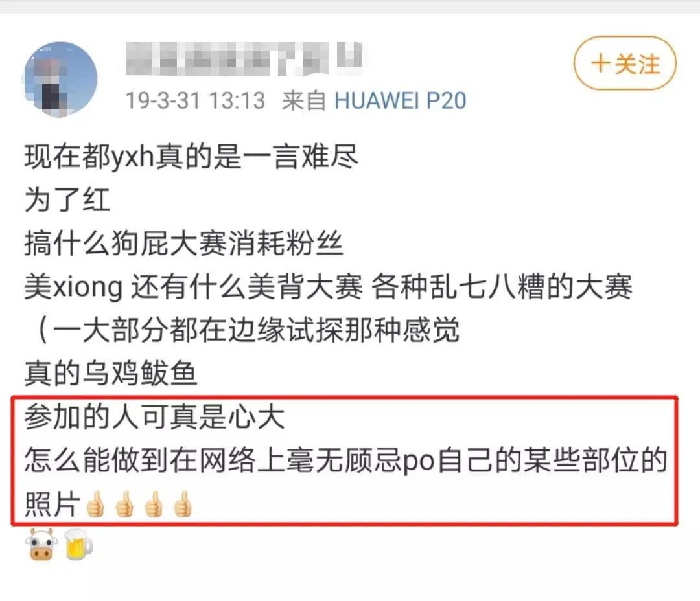This screenshot has width=700, height=601.
Task: Tap the first thumbs-up emoji after 照片
Action: point(95,504)
